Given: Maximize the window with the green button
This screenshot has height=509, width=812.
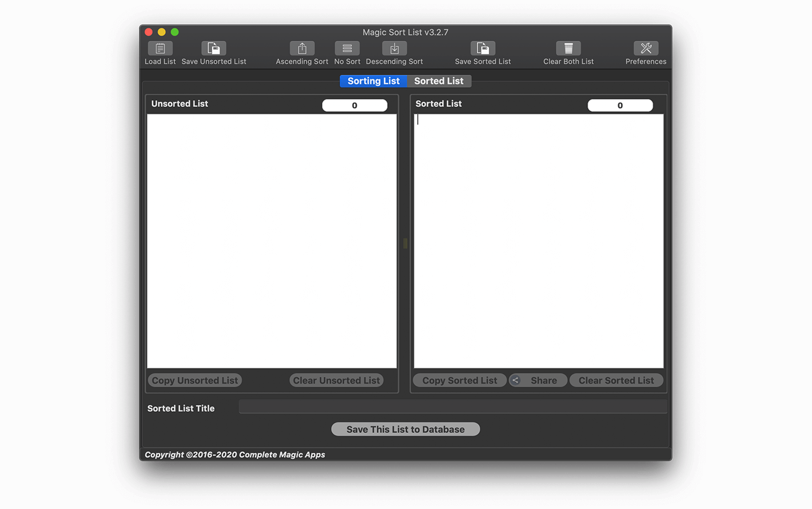Looking at the screenshot, I should coord(175,32).
